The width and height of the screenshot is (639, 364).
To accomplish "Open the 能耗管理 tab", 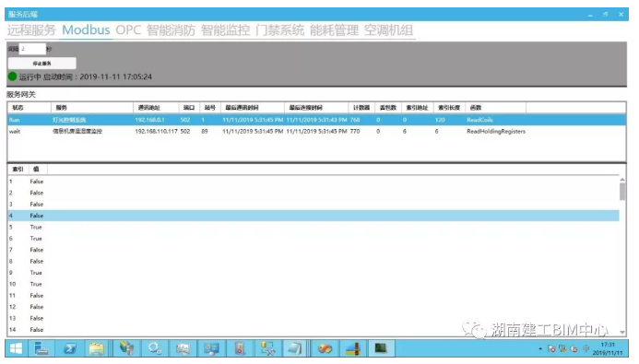I will point(334,30).
